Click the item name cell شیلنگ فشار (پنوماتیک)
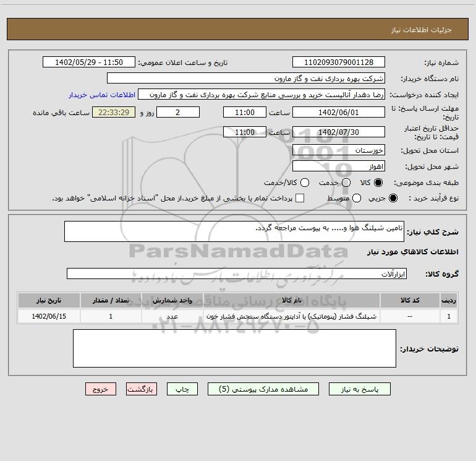476x461 pixels. coord(291,316)
